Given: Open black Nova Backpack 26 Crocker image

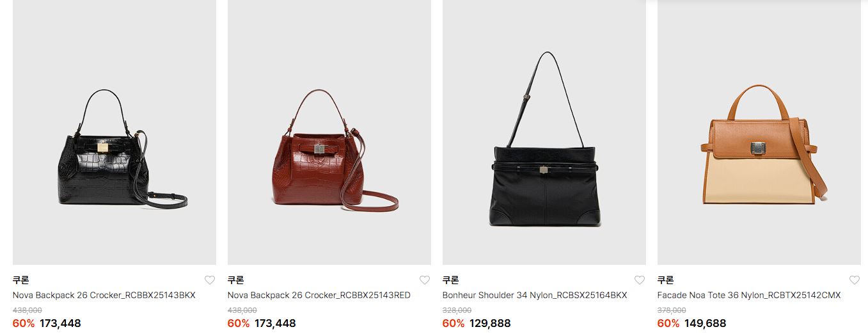Looking at the screenshot, I should point(114,132).
